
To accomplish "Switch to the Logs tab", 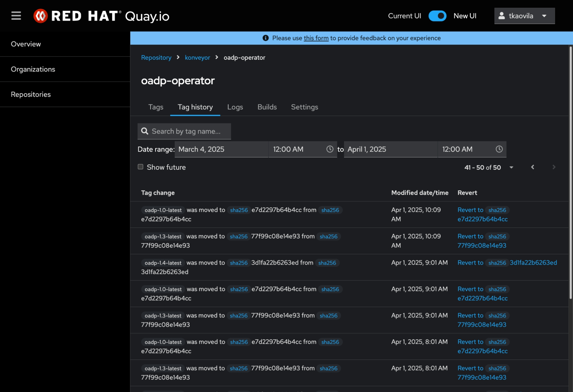I will point(235,107).
